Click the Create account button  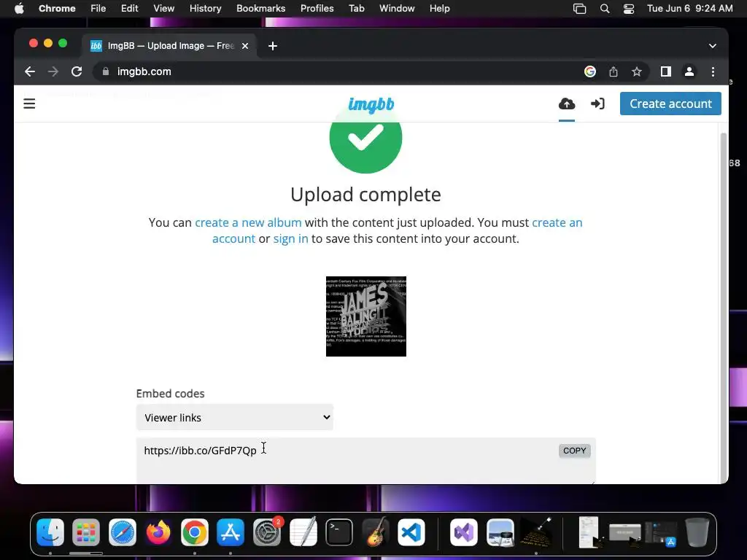[x=670, y=104]
